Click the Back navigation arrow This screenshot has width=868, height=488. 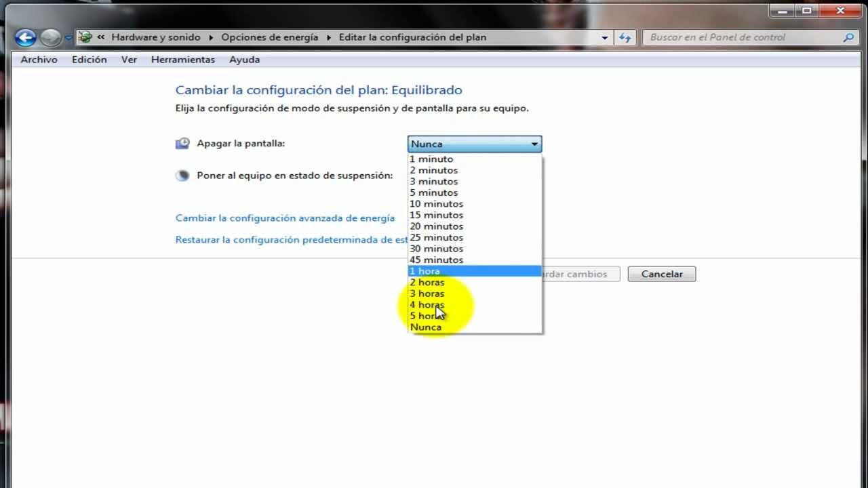(25, 37)
